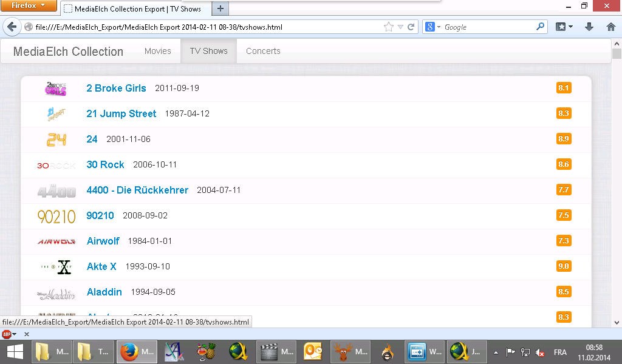Click the 24 logo thumbnail
This screenshot has height=364, width=622.
(56, 140)
